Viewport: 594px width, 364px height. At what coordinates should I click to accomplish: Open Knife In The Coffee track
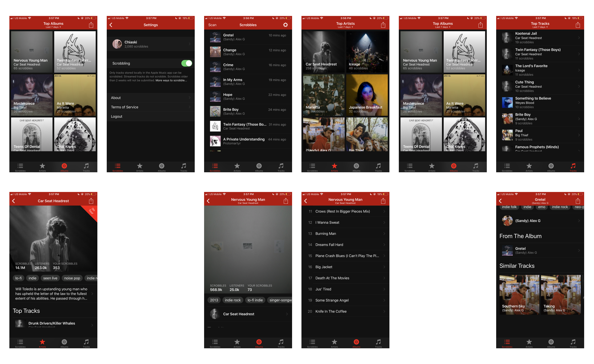(x=345, y=311)
